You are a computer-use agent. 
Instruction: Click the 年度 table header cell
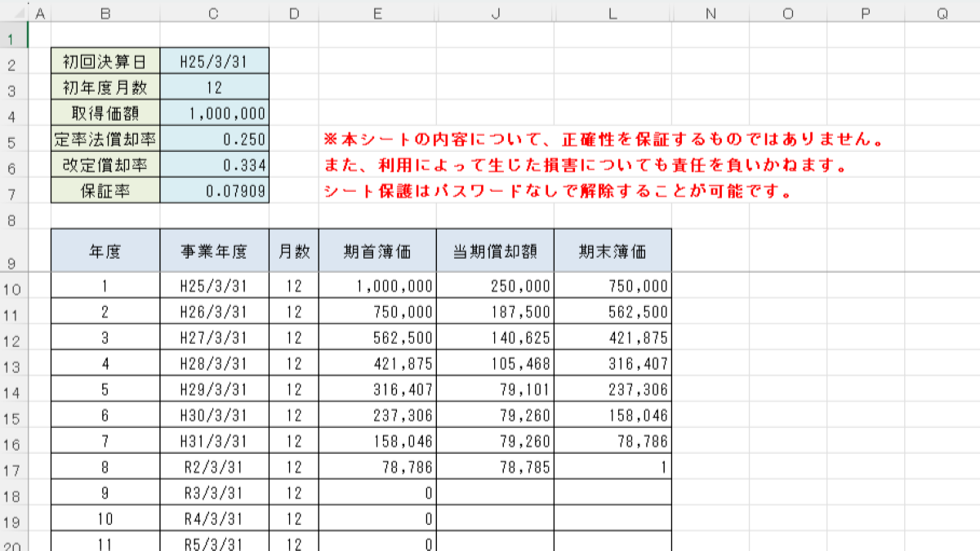[x=104, y=250]
